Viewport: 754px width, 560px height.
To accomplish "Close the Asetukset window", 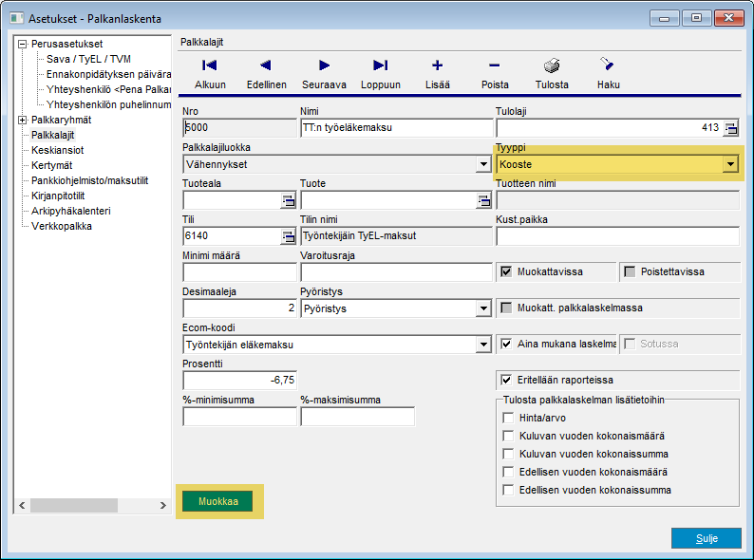I will pos(729,18).
